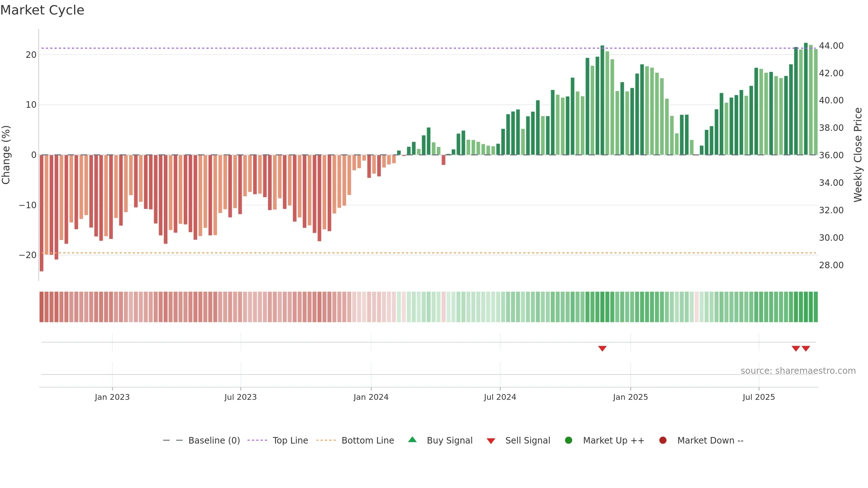
Task: Click the Jul 2023 axis label
Action: [x=241, y=397]
